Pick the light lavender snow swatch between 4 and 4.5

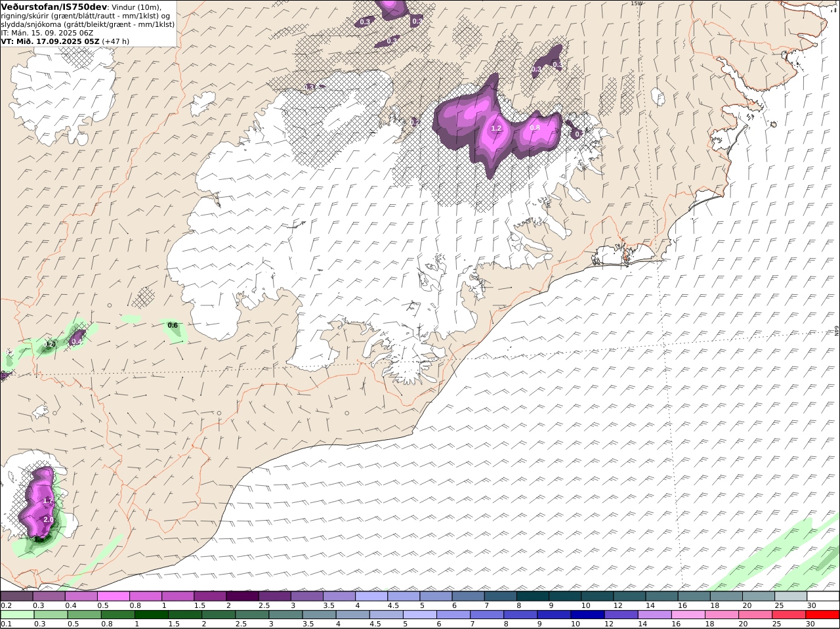coord(371,596)
